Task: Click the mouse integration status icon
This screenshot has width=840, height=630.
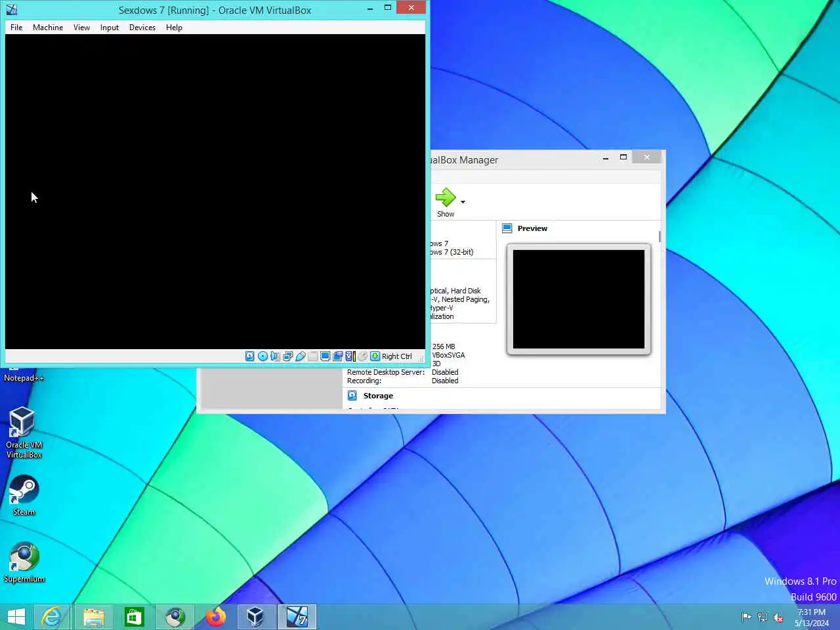Action: (362, 356)
